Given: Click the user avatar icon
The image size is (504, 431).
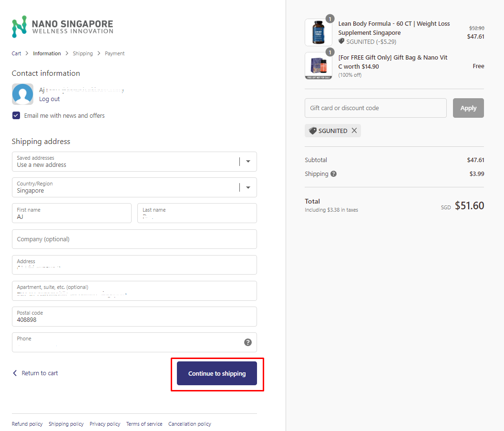Looking at the screenshot, I should point(22,94).
